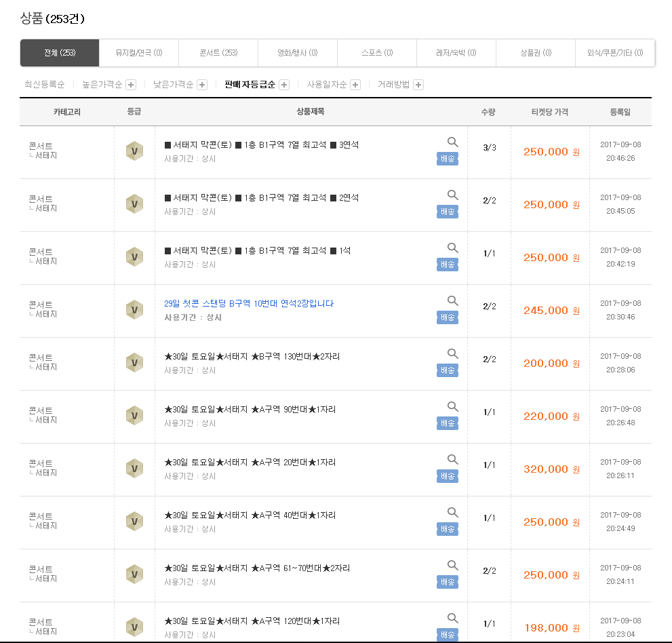Click the 220,000 원 price
The width and height of the screenshot is (672, 643).
pos(551,416)
